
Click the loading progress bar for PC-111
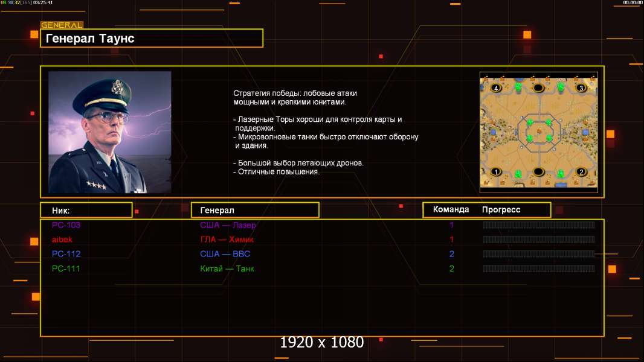coord(539,268)
